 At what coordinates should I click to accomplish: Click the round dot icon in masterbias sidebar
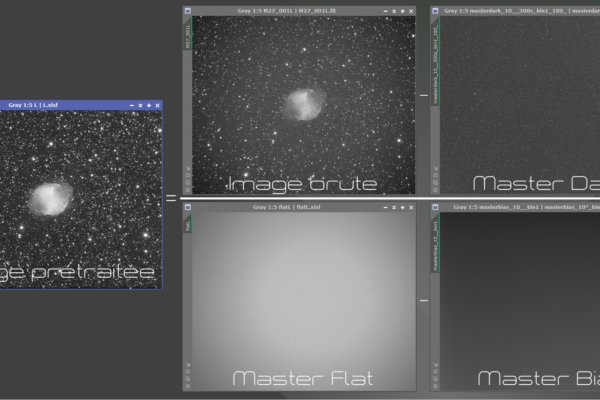coord(435,386)
